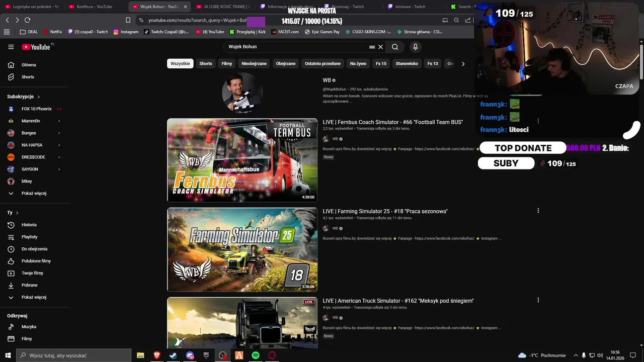Image resolution: width=644 pixels, height=362 pixels.
Task: Play the Fernbus Coach Simulator thumbnail
Action: click(x=242, y=160)
